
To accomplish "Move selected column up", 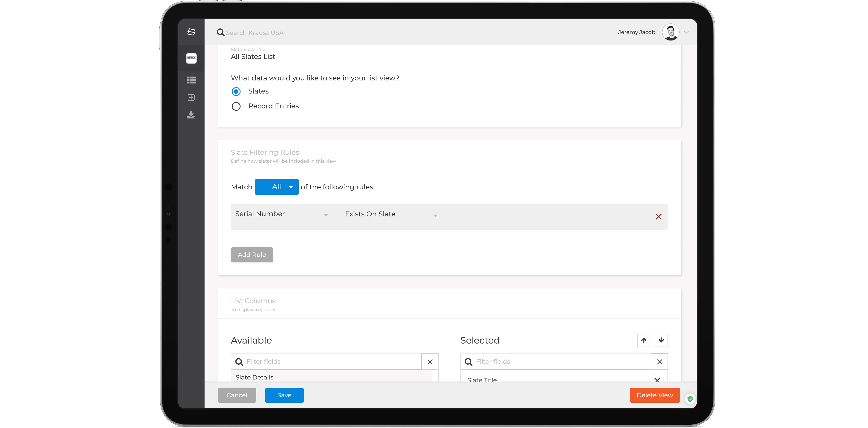I will pos(644,340).
